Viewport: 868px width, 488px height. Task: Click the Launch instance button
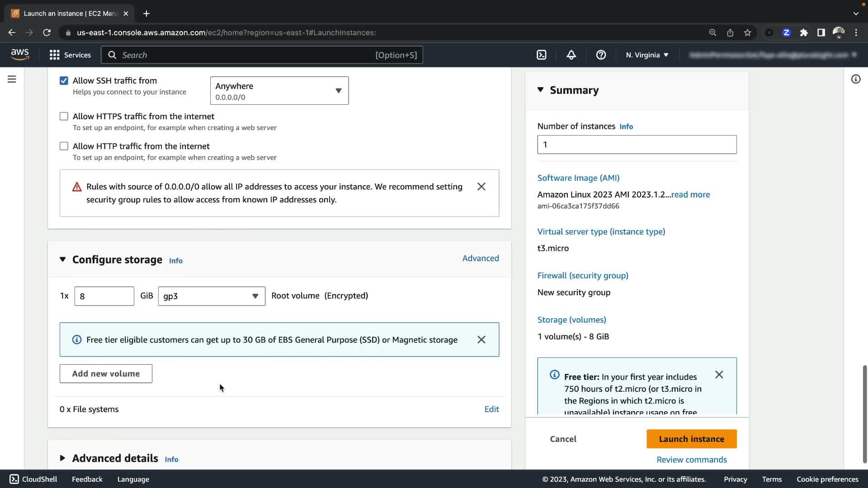691,439
